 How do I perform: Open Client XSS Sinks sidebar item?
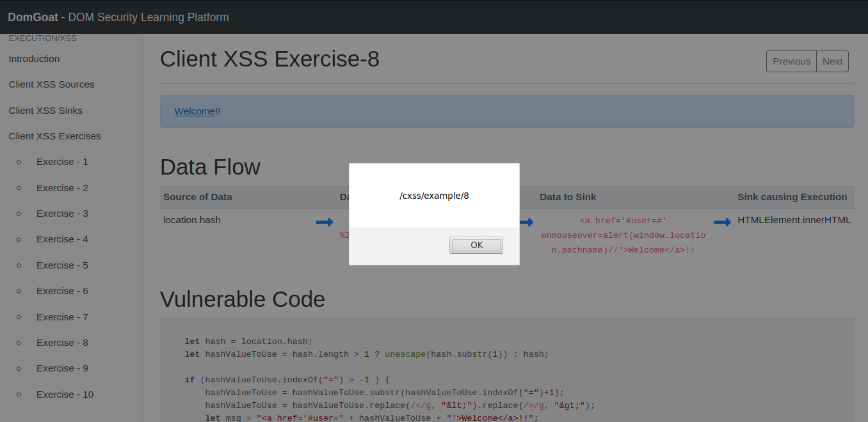coord(45,111)
